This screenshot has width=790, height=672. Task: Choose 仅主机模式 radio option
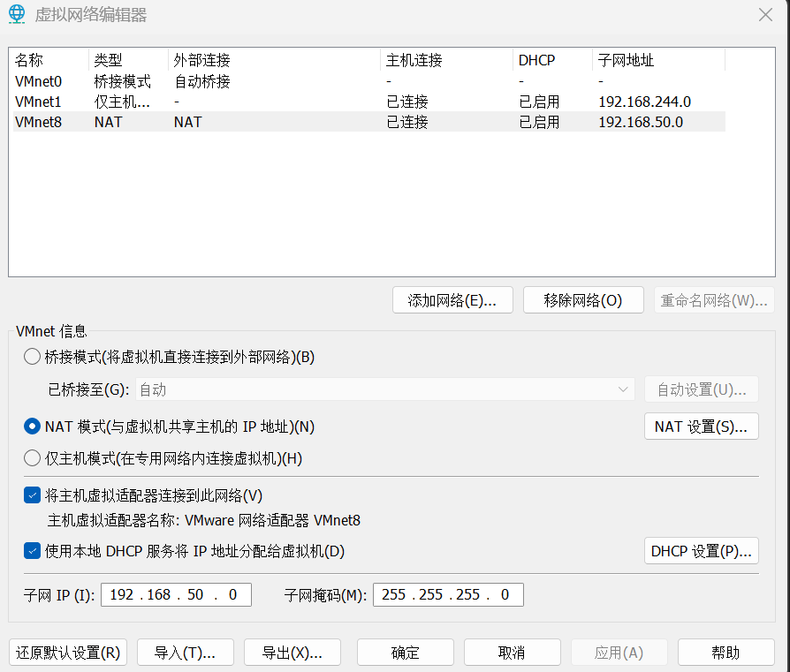pyautogui.click(x=32, y=457)
